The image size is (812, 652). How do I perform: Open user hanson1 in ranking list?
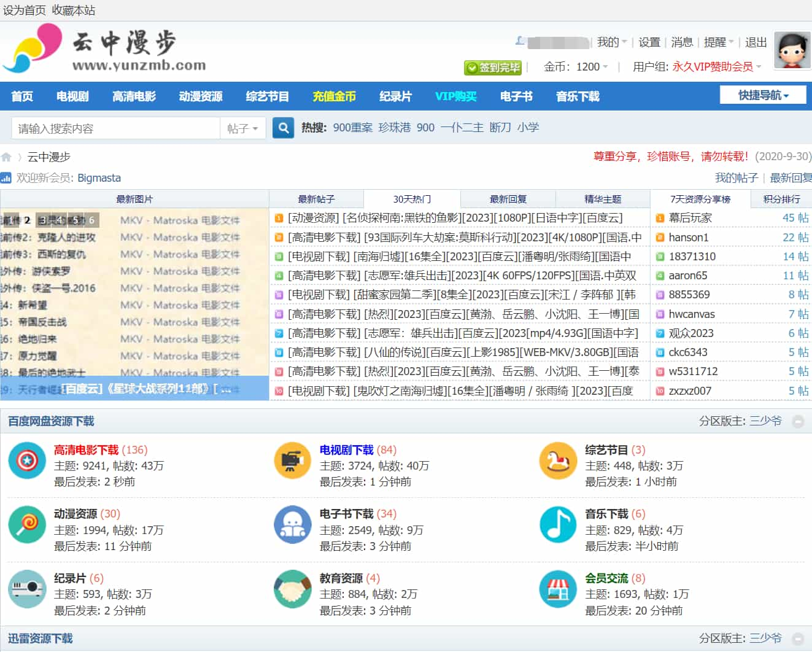point(689,237)
